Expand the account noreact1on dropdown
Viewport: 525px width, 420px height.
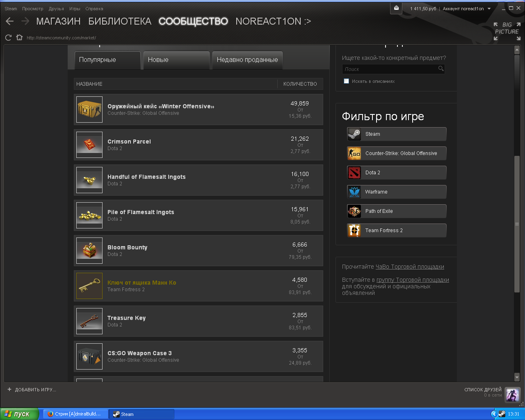489,9
